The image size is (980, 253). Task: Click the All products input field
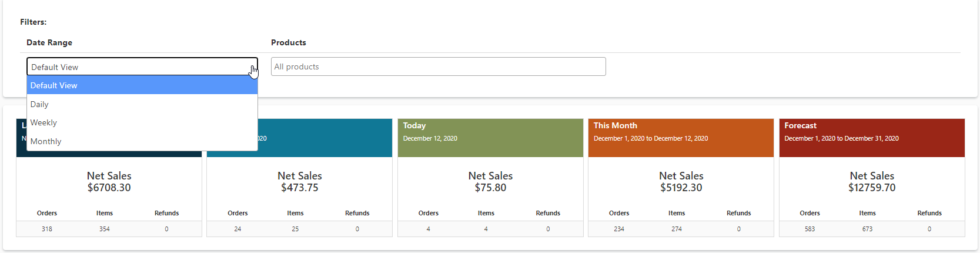point(438,66)
